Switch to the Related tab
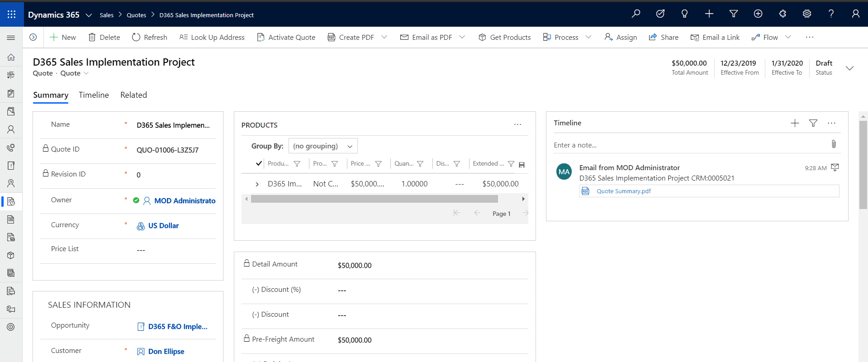This screenshot has width=868, height=362. point(133,95)
